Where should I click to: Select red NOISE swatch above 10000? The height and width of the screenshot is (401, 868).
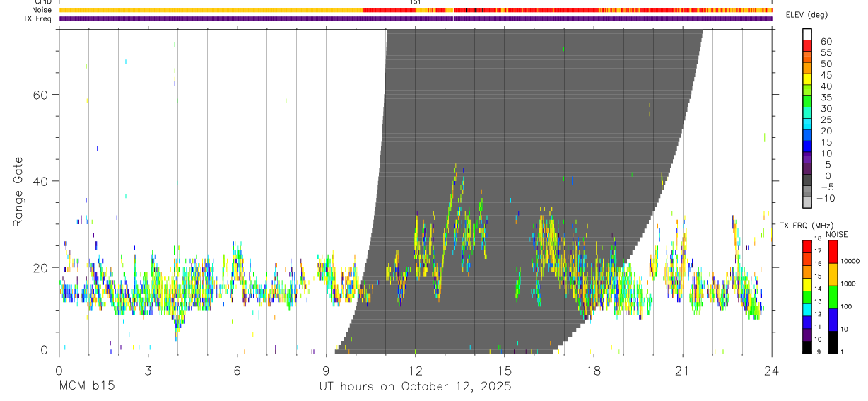[x=833, y=251]
